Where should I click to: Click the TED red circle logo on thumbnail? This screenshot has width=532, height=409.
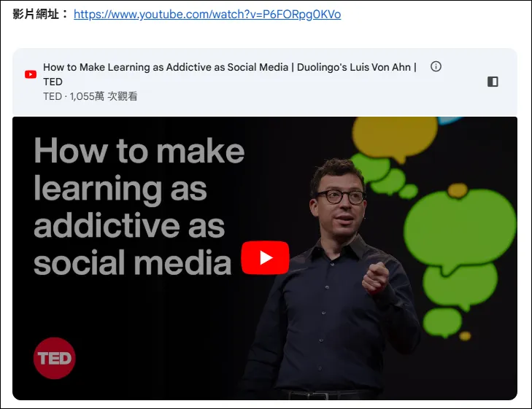click(54, 358)
